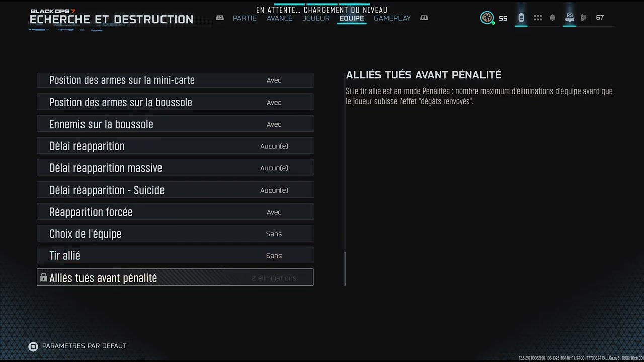644x362 pixels.
Task: Click the settings list scrollbar
Action: 345,179
